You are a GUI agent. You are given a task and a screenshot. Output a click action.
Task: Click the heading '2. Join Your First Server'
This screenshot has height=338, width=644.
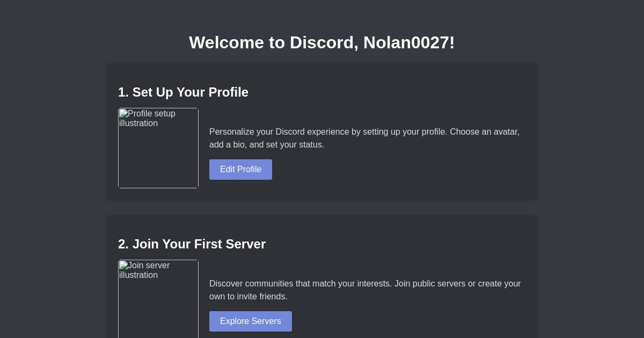192,244
